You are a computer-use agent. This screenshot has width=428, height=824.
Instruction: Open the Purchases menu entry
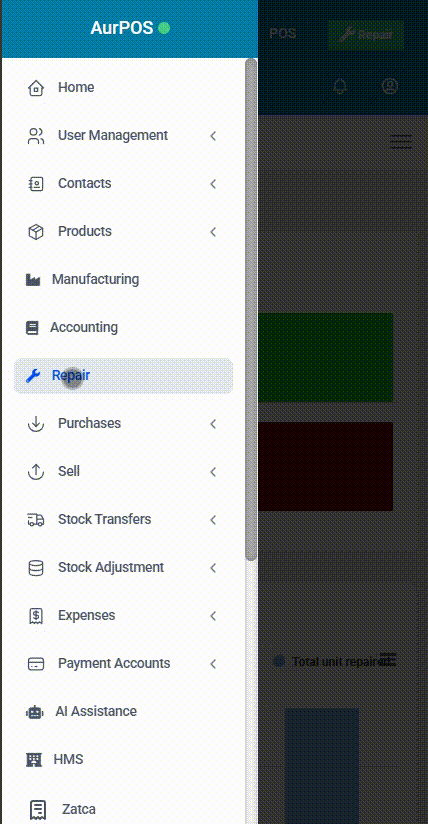(x=123, y=424)
